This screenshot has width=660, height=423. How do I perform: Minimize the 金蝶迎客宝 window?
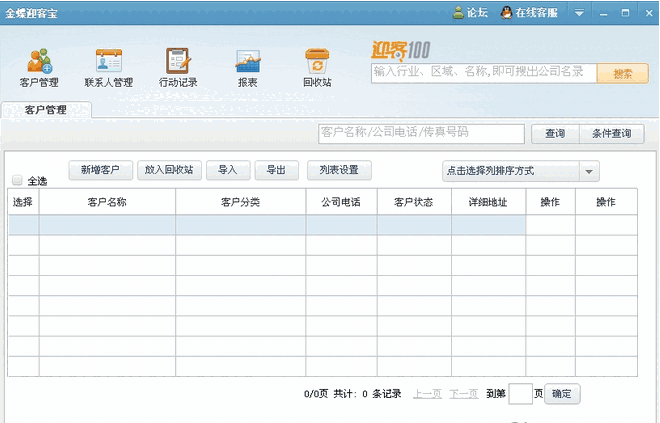604,13
